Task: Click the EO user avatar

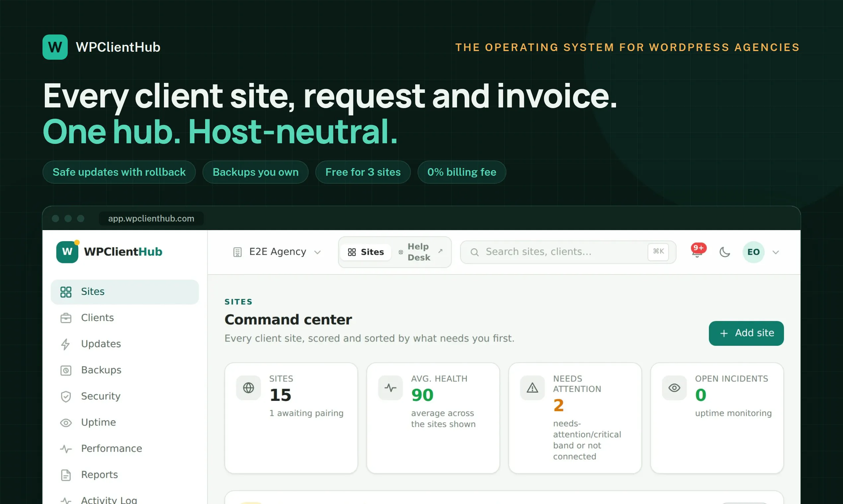Action: pos(754,252)
